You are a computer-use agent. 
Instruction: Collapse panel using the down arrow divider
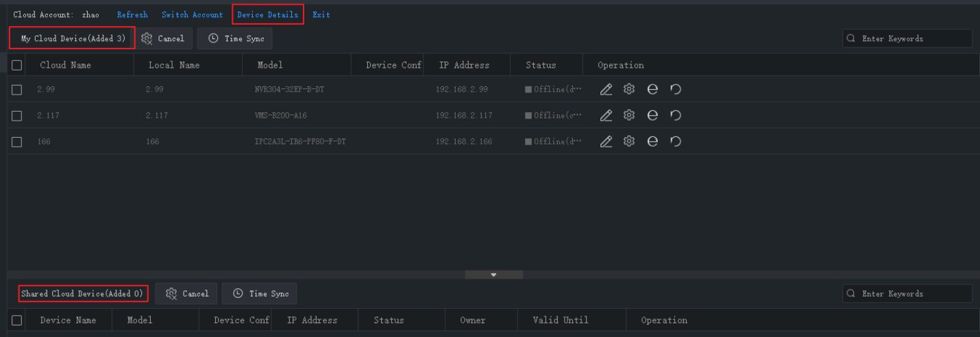point(493,275)
